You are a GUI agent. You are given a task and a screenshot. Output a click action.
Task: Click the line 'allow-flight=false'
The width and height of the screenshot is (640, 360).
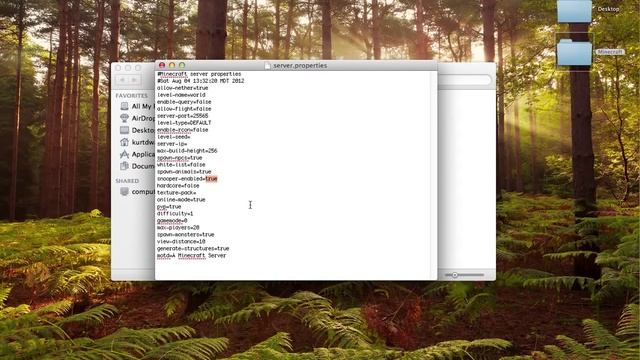pos(184,109)
